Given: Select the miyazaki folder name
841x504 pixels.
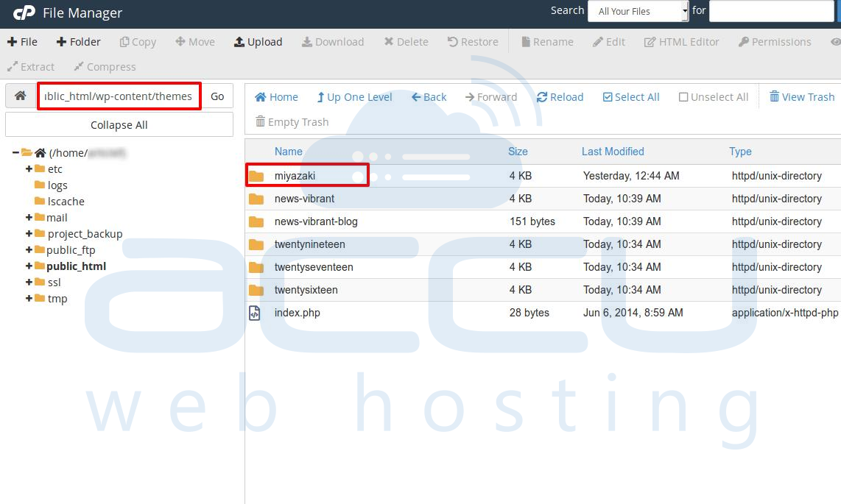Looking at the screenshot, I should tap(295, 176).
